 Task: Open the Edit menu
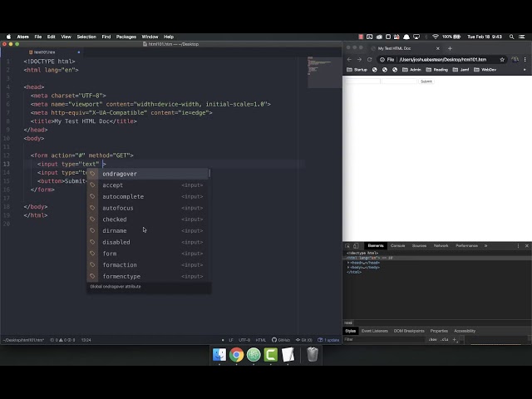(x=52, y=37)
